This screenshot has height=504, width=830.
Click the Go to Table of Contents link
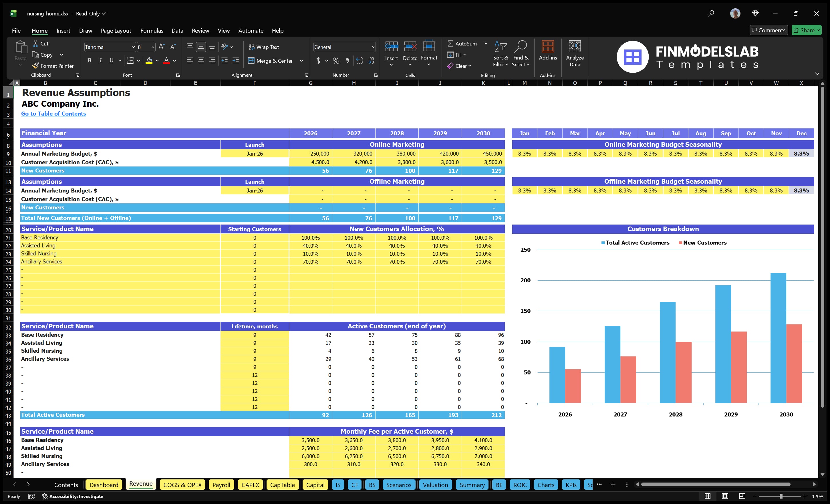click(53, 114)
